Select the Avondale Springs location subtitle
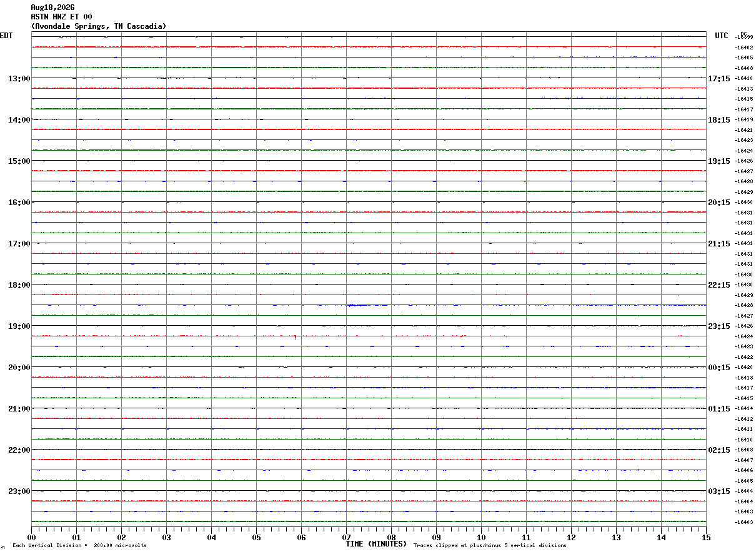Viewport: 756px width, 554px height. (x=99, y=26)
